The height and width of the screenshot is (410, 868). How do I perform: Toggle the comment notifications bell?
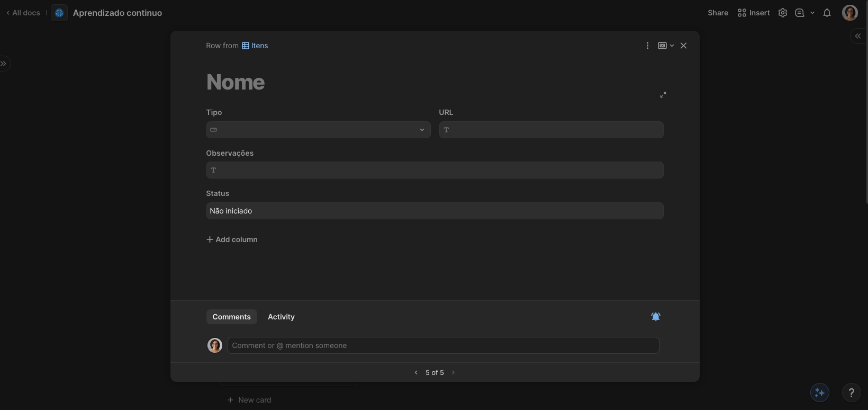click(655, 317)
